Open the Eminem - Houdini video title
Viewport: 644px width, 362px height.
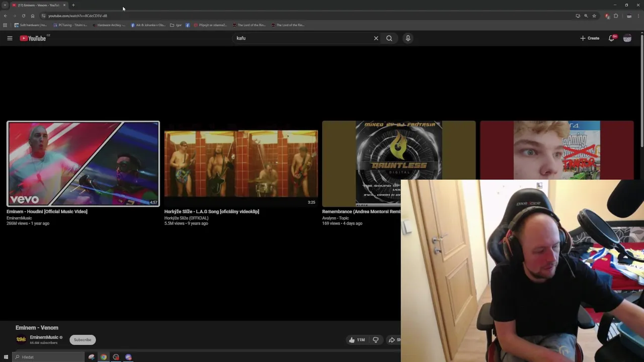click(x=47, y=212)
